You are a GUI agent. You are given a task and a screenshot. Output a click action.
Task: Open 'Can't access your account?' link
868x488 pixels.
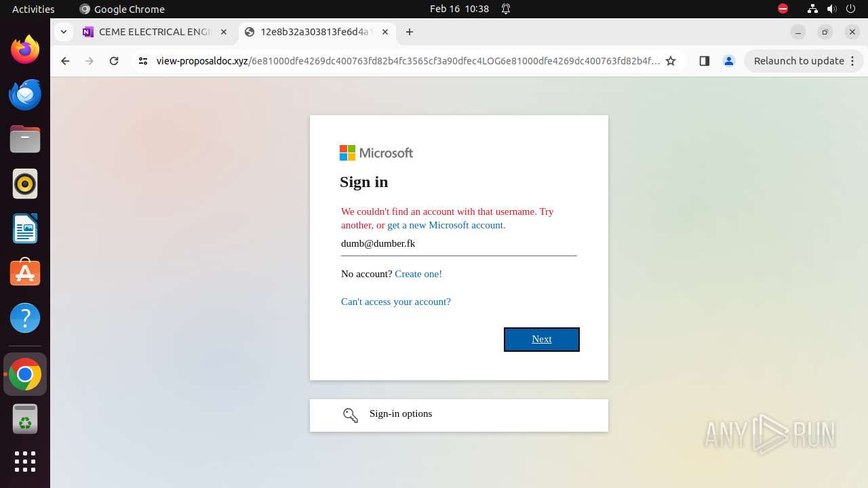396,302
